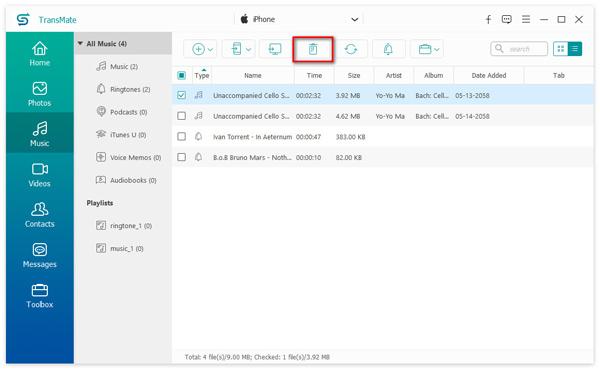Open the Photos tab in sidebar
This screenshot has width=600, height=370.
click(39, 94)
